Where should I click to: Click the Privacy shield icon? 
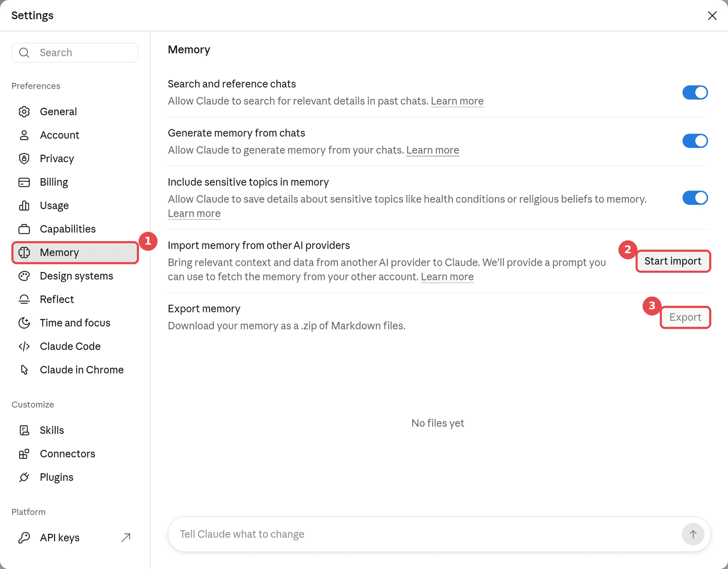click(x=24, y=158)
